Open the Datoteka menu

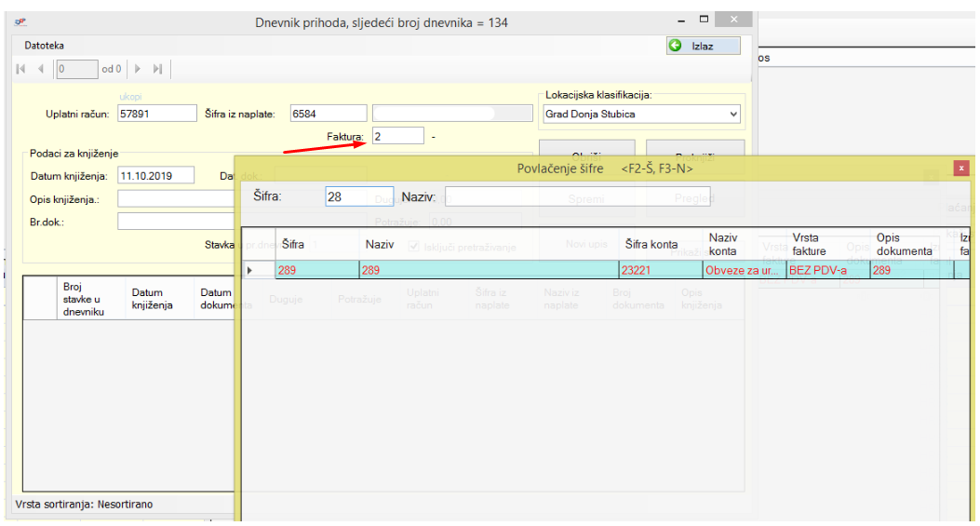[x=44, y=46]
